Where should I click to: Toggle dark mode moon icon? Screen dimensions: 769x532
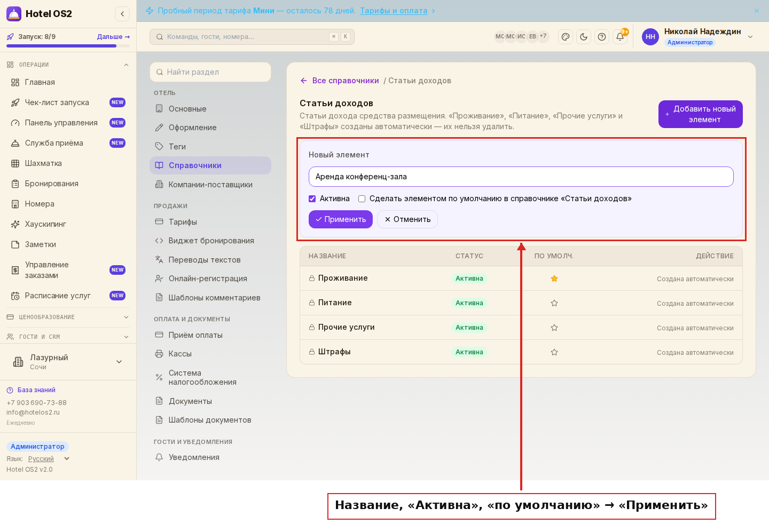(x=584, y=37)
